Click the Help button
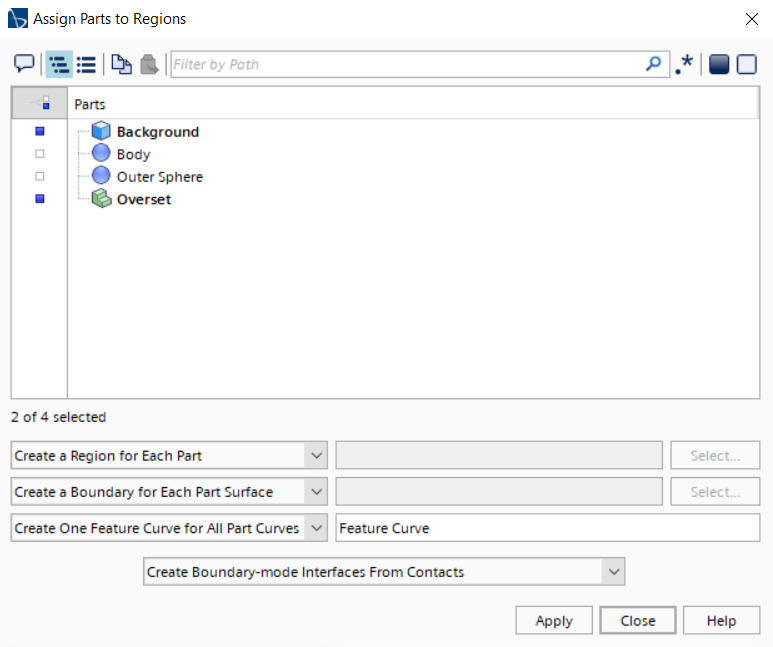The image size is (773, 647). click(721, 620)
